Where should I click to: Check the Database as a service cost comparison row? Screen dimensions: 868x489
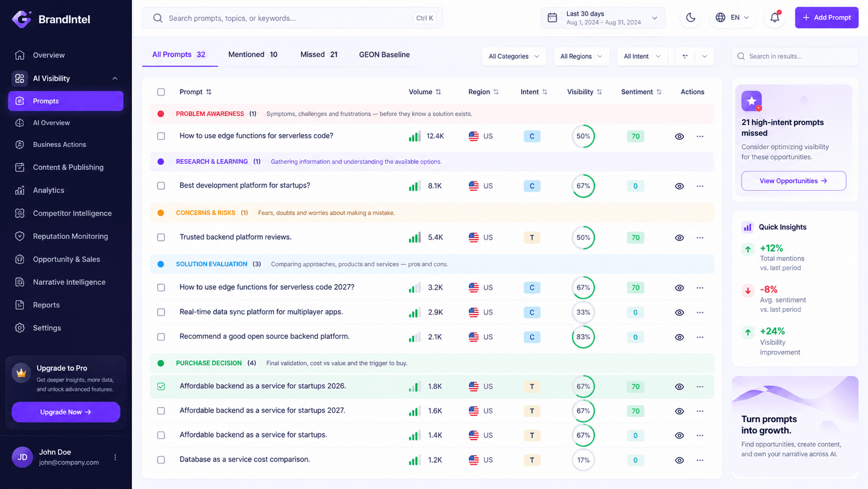coord(161,460)
